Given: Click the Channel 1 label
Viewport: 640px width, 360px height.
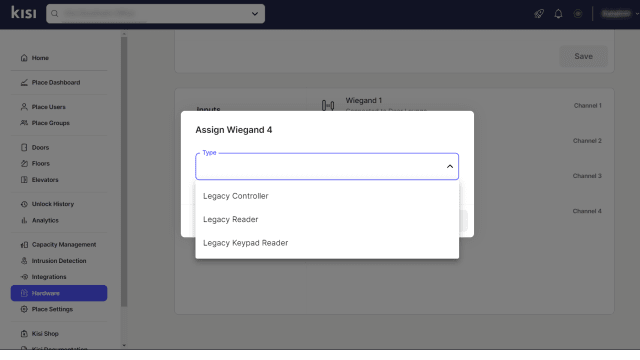Looking at the screenshot, I should (587, 106).
